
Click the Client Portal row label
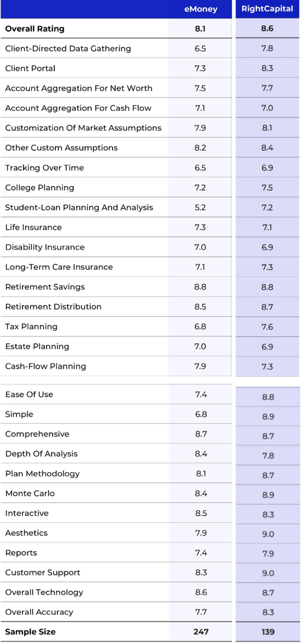coord(30,69)
